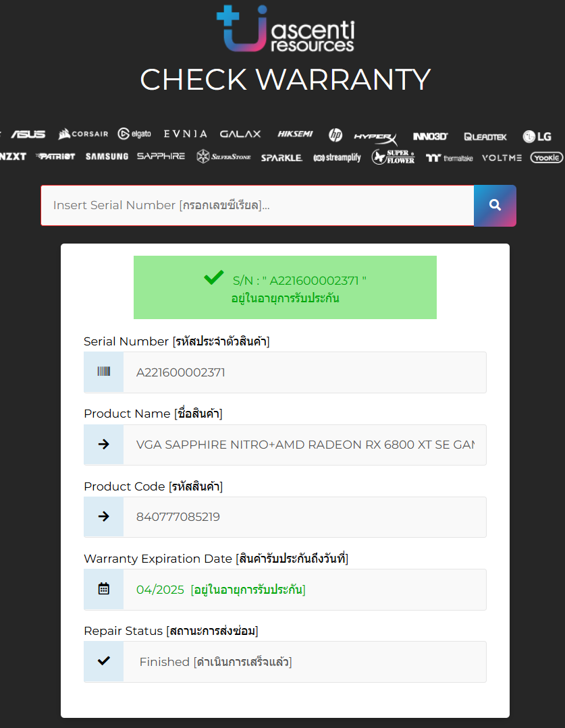
Task: Click the green Thai in-warranty line in the banner
Action: (286, 298)
